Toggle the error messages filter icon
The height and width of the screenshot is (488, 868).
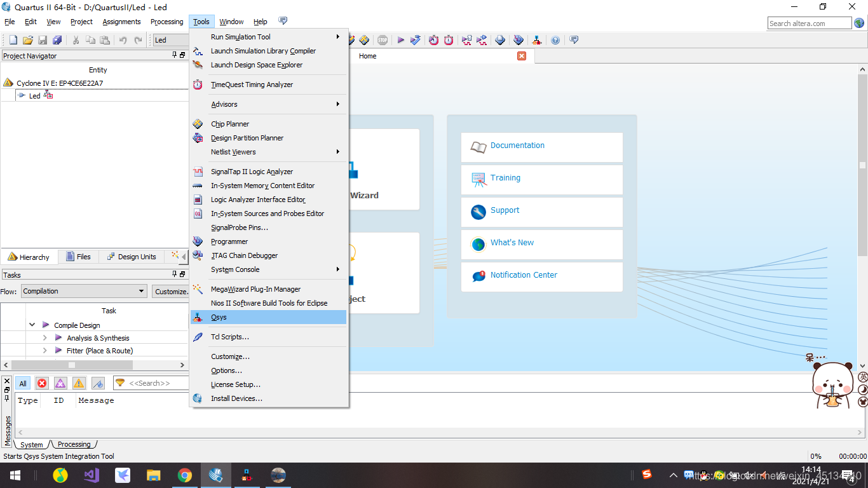click(42, 383)
